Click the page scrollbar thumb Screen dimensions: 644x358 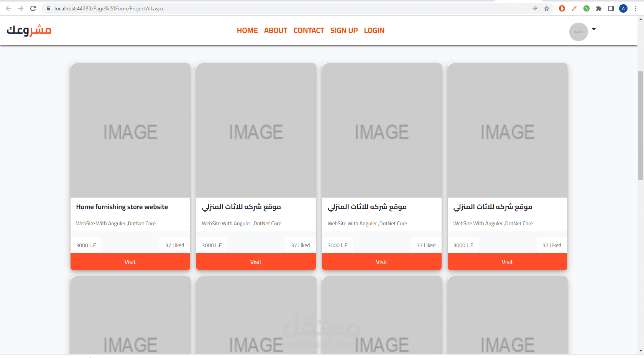pyautogui.click(x=641, y=125)
